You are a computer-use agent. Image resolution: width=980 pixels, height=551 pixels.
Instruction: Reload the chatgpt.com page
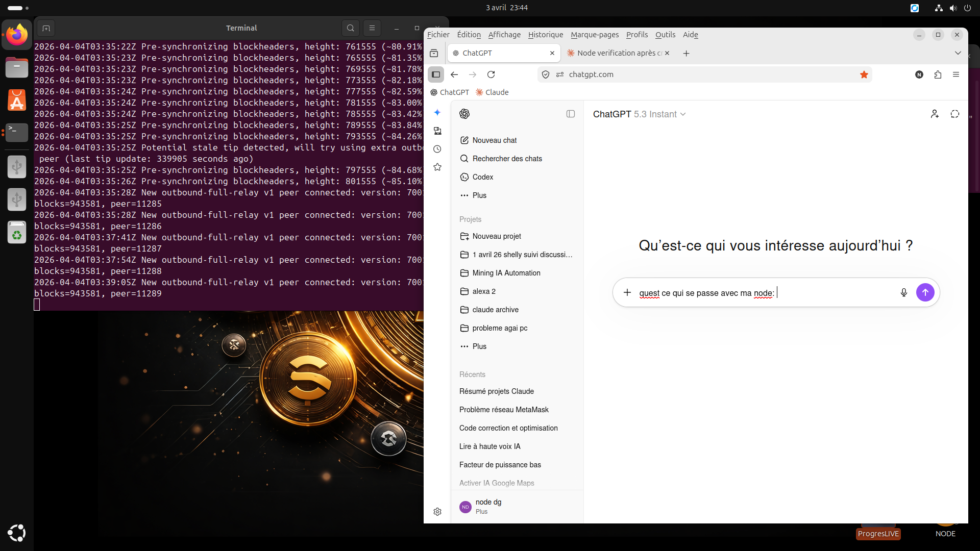[491, 74]
